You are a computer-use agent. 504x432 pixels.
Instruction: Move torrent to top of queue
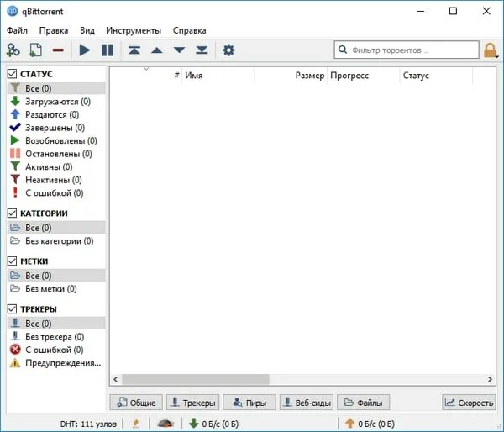[x=134, y=50]
